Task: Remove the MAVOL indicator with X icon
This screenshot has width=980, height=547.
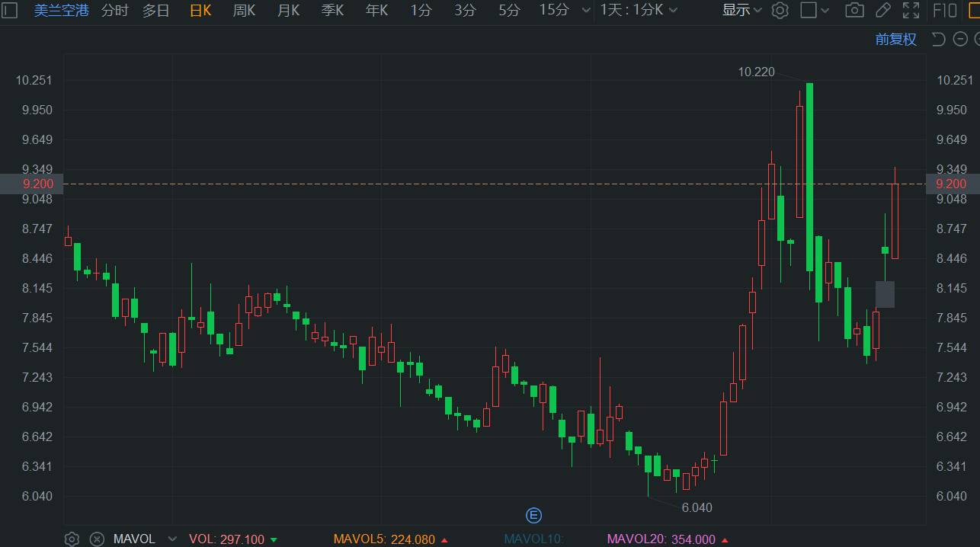Action: pyautogui.click(x=97, y=539)
